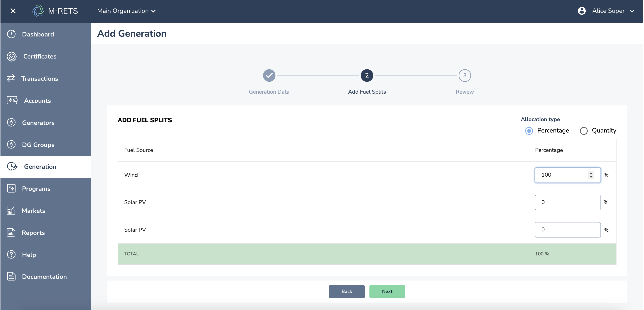Click the Transactions arrows icon
This screenshot has width=644, height=310.
click(x=11, y=78)
